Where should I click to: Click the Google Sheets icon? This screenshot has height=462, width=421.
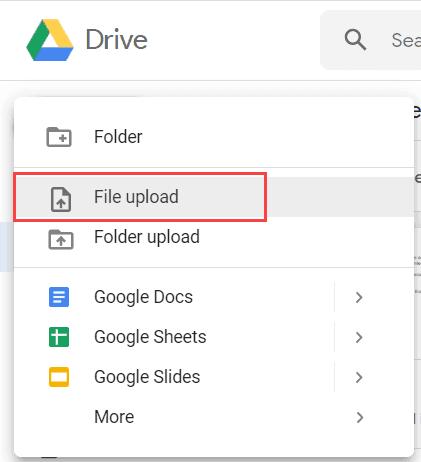(x=59, y=337)
